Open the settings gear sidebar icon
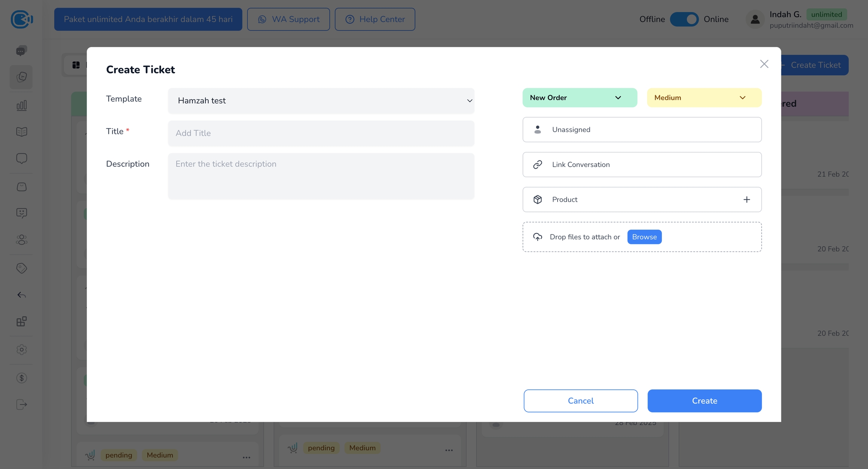868x469 pixels. (x=21, y=349)
